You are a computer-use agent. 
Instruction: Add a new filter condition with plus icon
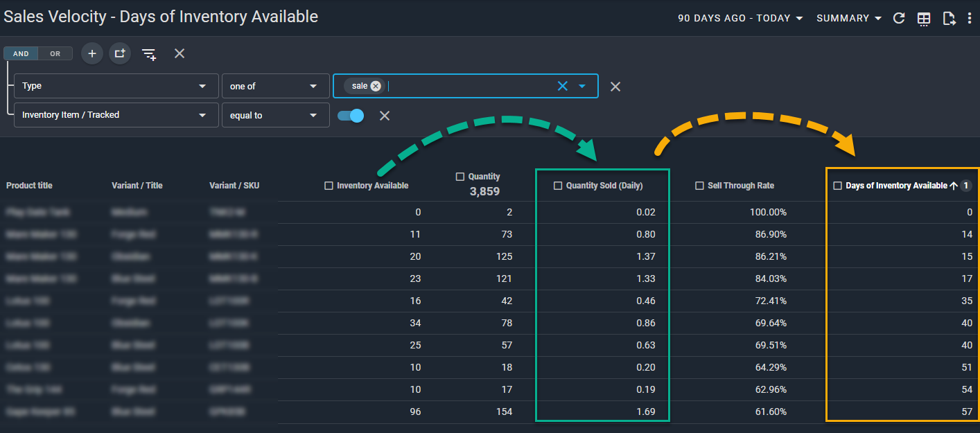(x=92, y=53)
